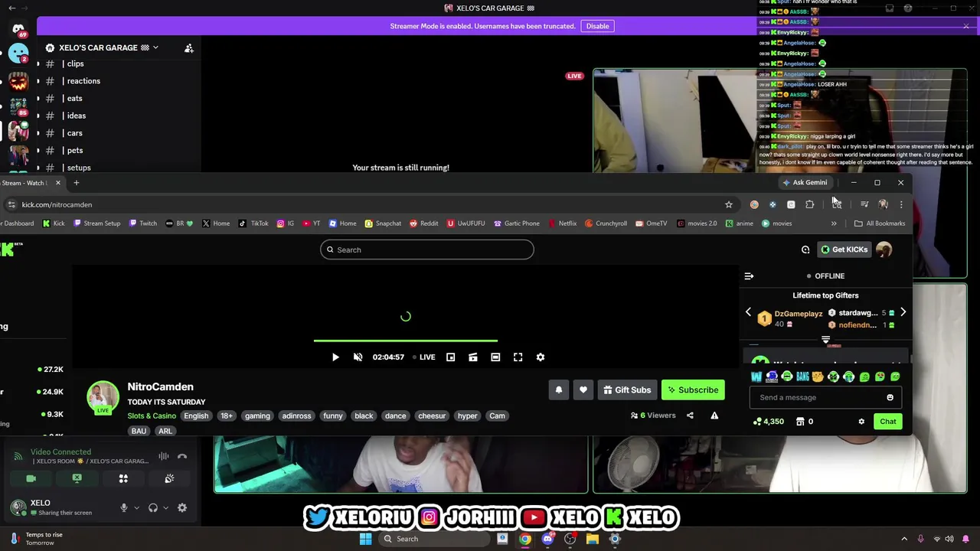Screen dimensions: 980x551
Task: Enable mini player mode in Kick player
Action: (x=450, y=357)
